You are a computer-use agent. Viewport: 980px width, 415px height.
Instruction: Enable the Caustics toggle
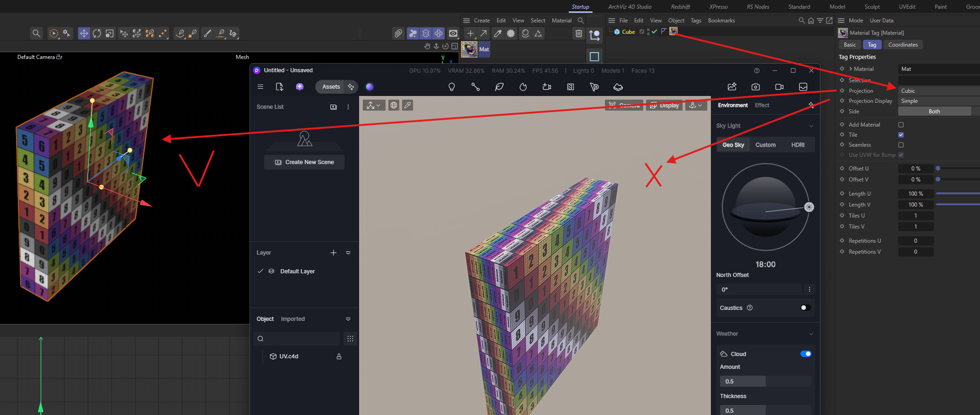(x=805, y=308)
